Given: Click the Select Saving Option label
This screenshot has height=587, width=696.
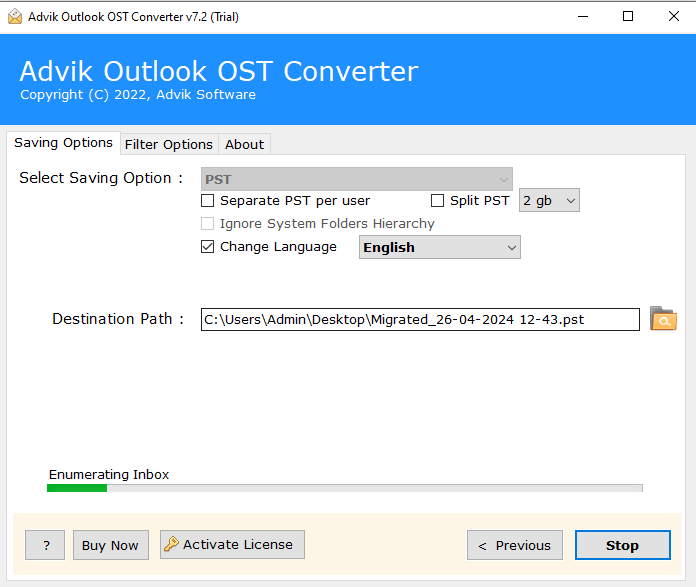Looking at the screenshot, I should click(x=101, y=178).
